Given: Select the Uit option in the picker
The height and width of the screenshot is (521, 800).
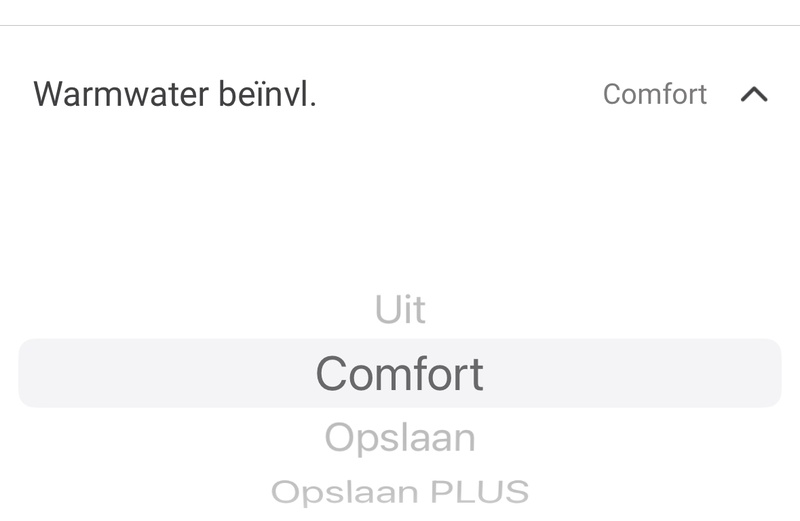Looking at the screenshot, I should pyautogui.click(x=400, y=310).
